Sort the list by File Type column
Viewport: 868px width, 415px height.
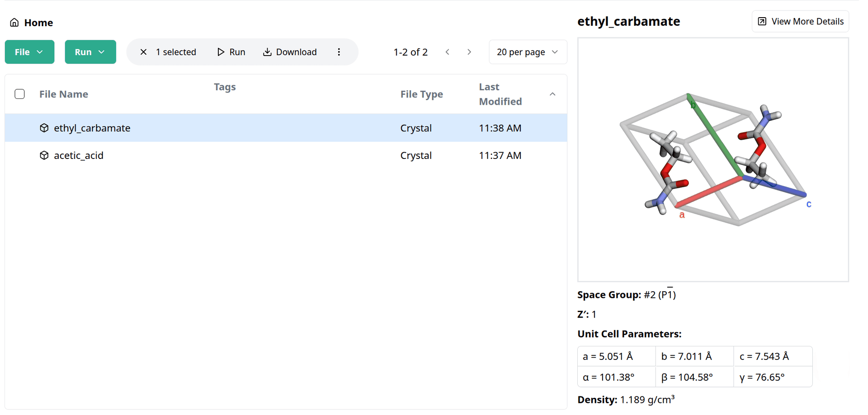[421, 94]
